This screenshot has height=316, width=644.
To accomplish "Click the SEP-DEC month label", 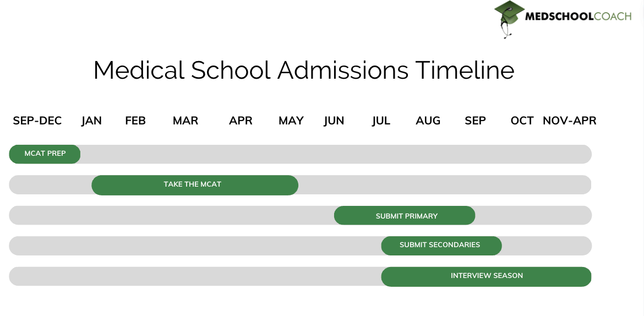I will coord(37,121).
